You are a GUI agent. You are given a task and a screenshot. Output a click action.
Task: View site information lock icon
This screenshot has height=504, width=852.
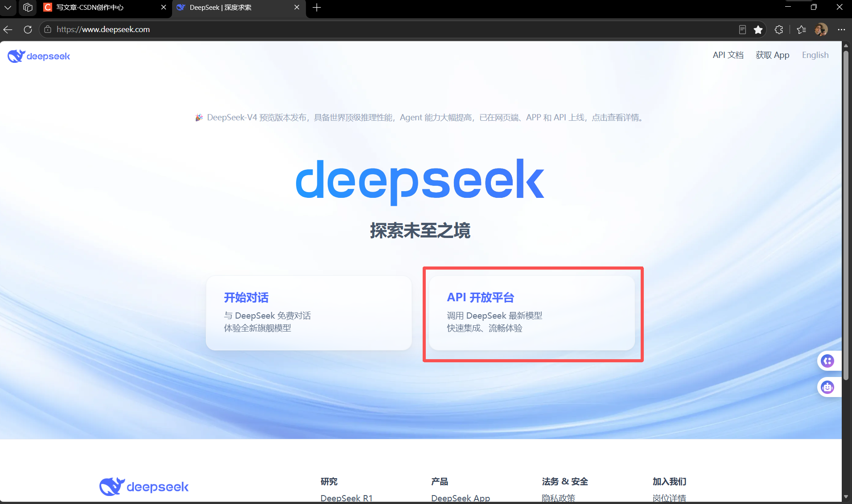[48, 29]
